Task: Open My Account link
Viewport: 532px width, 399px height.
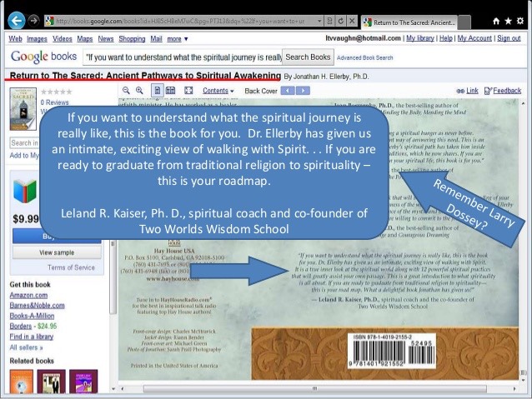Action: 474,38
